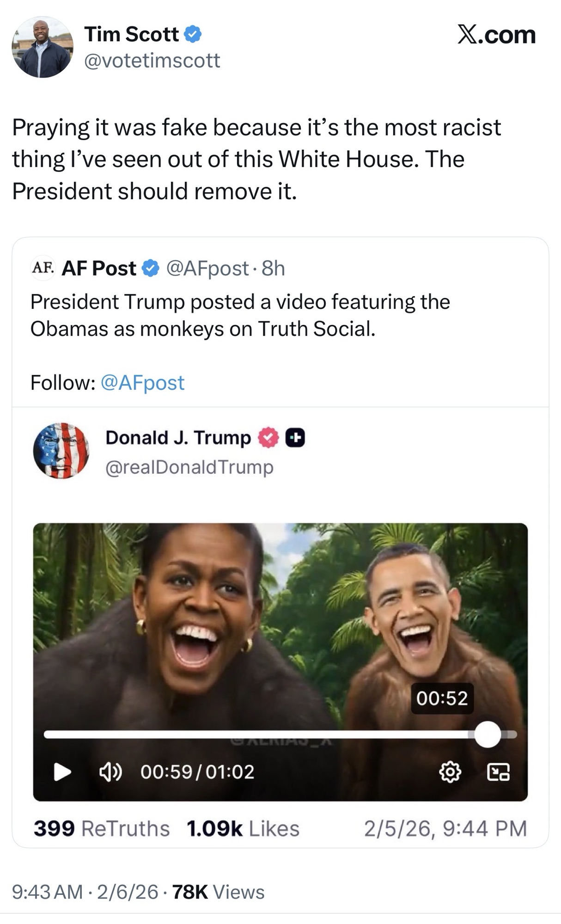561x924 pixels.
Task: Click the X.com logo text
Action: click(x=496, y=35)
